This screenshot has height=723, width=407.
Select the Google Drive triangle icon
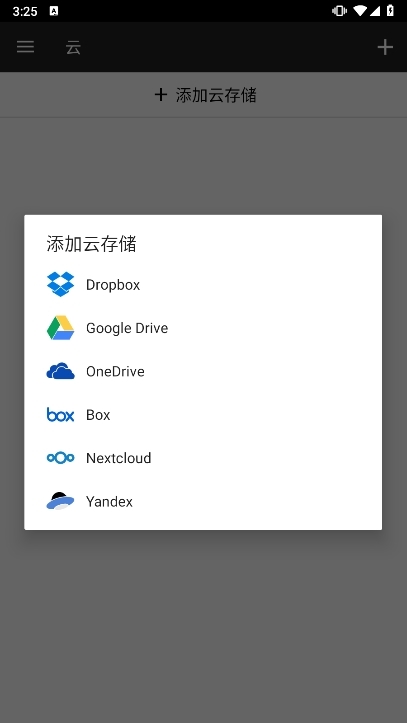60,328
